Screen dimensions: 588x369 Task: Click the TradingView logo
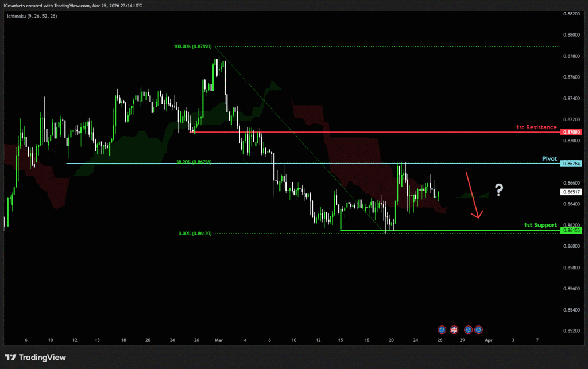coord(36,358)
